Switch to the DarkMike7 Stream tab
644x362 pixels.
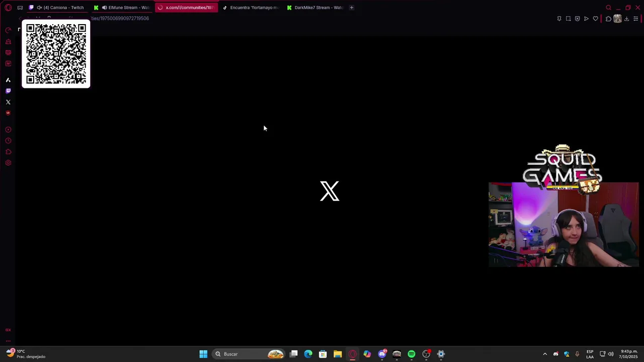point(315,8)
